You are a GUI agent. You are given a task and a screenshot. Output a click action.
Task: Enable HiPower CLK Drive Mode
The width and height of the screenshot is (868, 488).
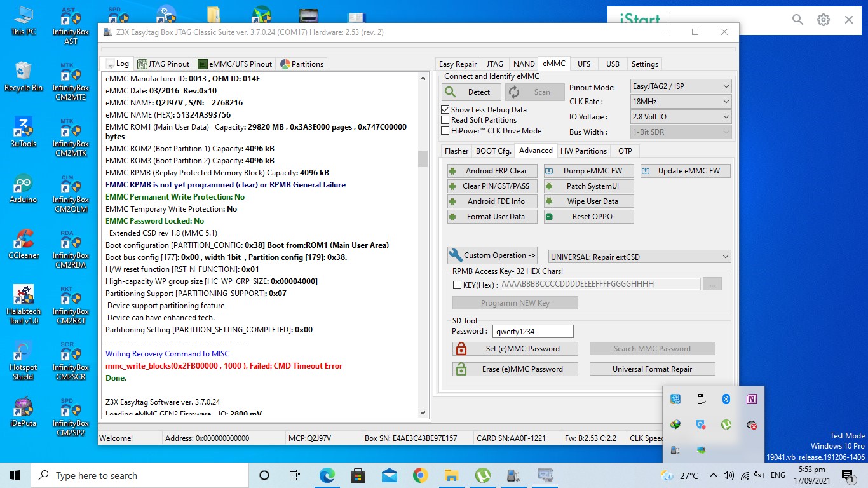click(x=445, y=130)
